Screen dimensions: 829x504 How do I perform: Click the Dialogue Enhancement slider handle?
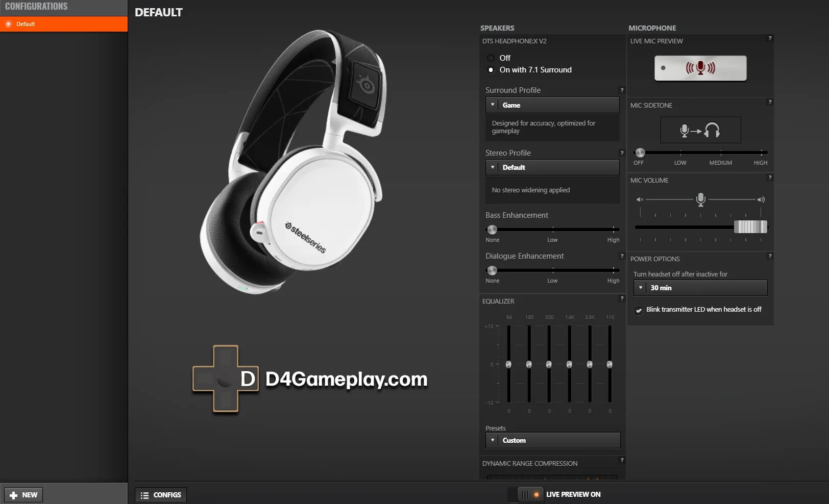click(492, 270)
